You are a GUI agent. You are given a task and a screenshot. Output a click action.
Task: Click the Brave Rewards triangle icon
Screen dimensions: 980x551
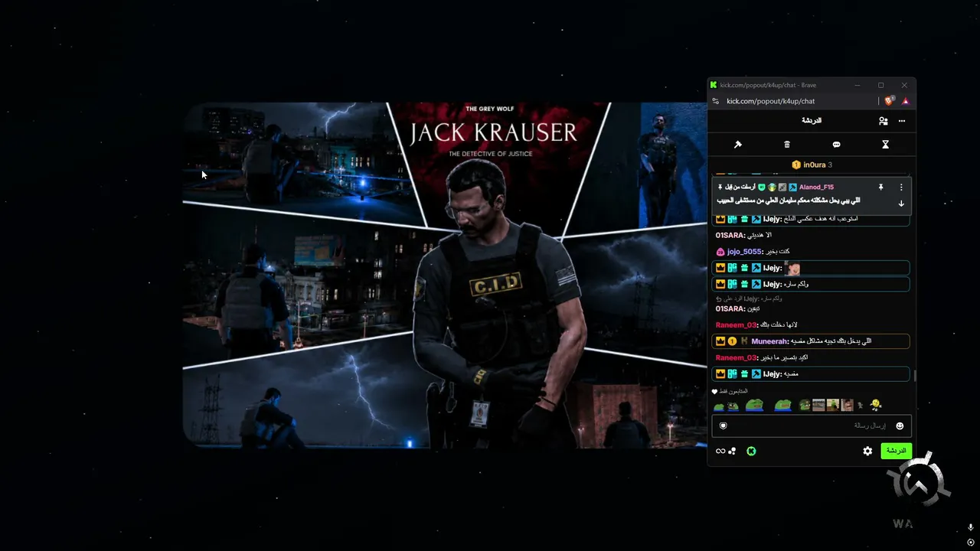tap(905, 100)
